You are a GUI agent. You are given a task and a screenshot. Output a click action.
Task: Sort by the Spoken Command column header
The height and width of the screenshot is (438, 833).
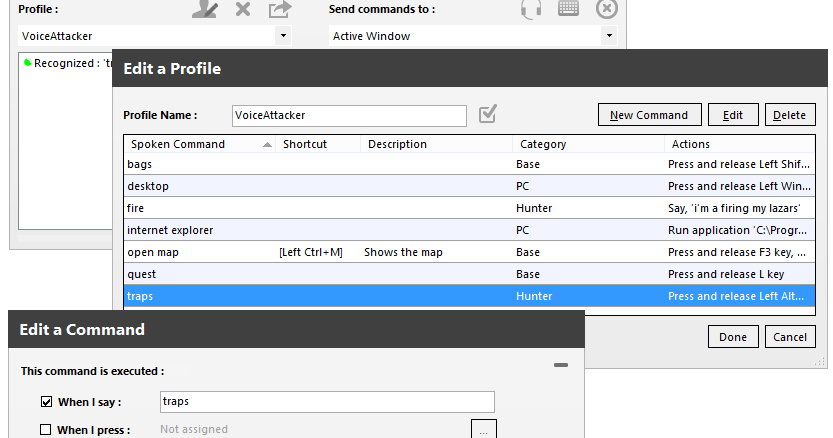pyautogui.click(x=200, y=144)
